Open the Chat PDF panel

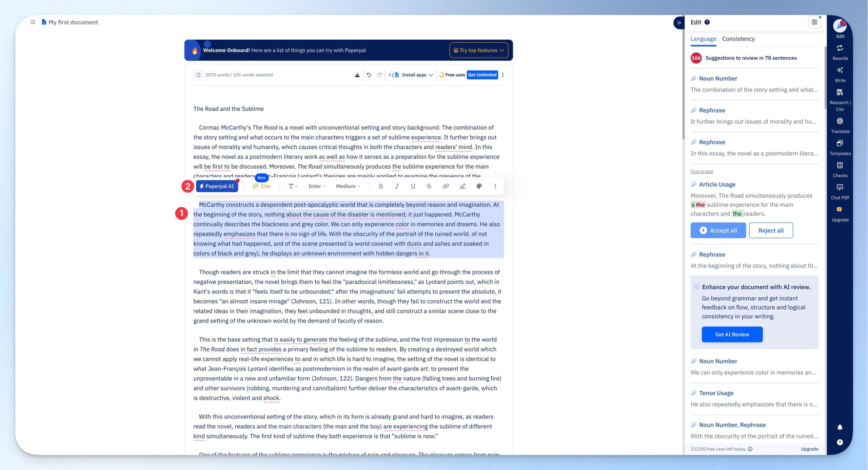(840, 191)
